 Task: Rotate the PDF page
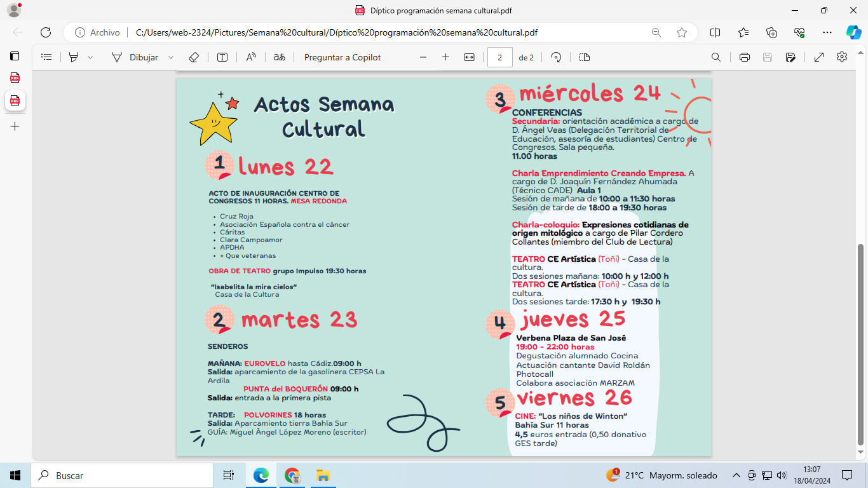coord(556,57)
